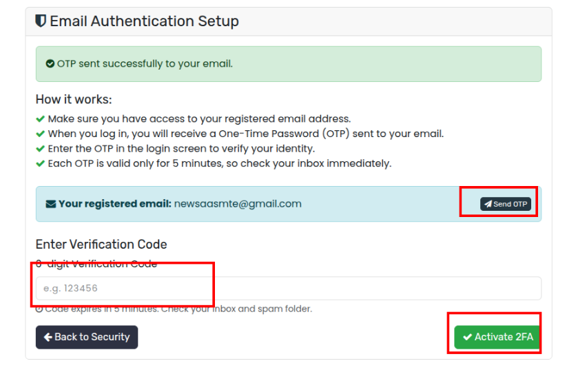Click the "OTP sent successfully" alert message

click(145, 64)
